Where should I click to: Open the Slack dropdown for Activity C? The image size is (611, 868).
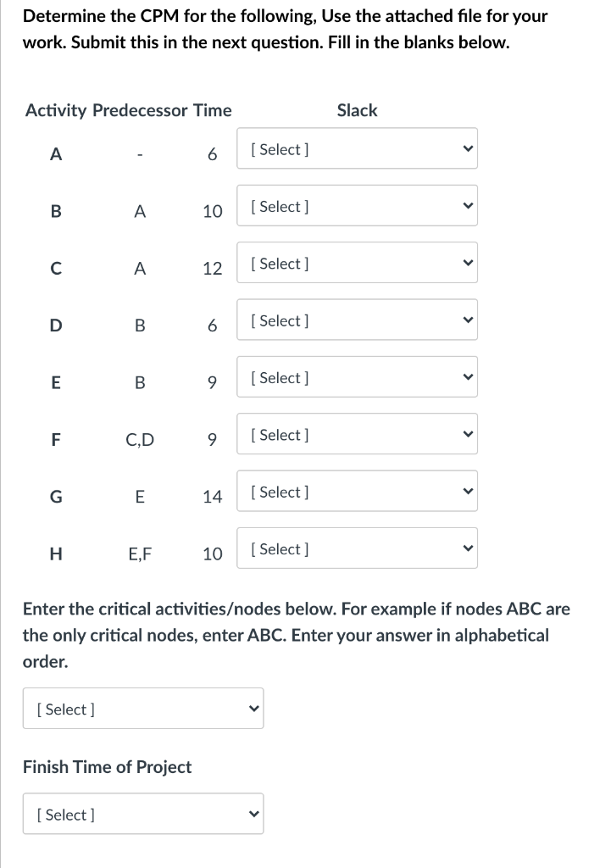point(356,263)
